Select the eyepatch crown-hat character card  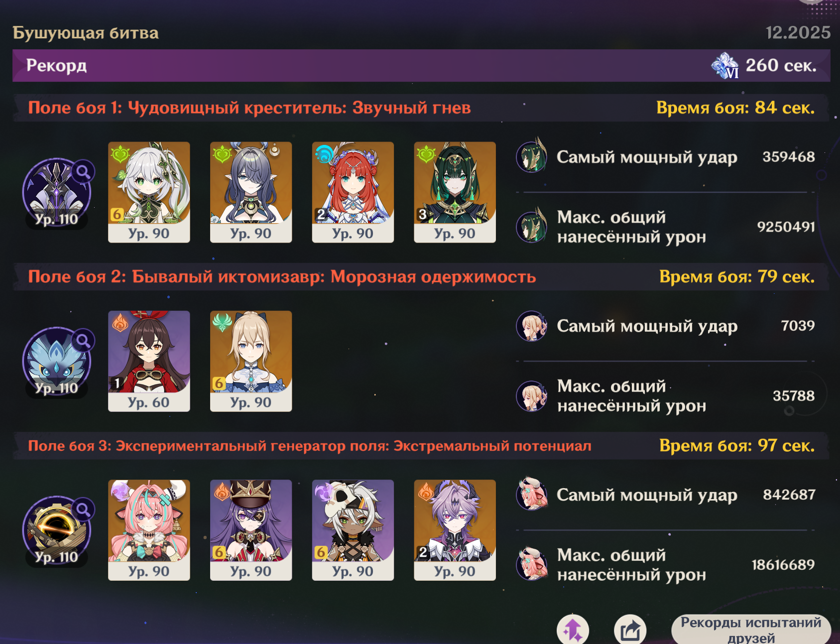[x=251, y=530]
